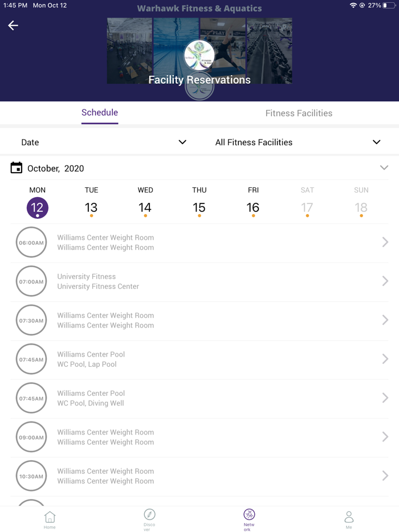Tap the 07:45AM circle for WC Lap Pool
399x532 pixels.
(31, 359)
